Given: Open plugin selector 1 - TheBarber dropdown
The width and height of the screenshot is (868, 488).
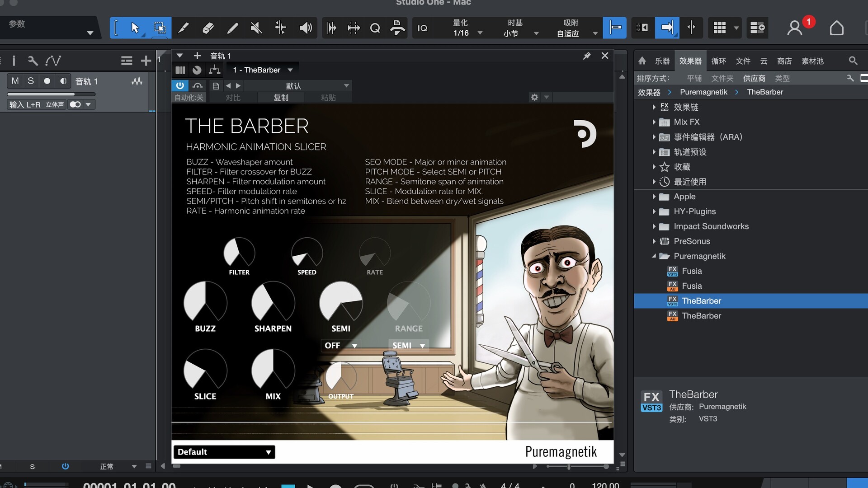Looking at the screenshot, I should coord(263,70).
